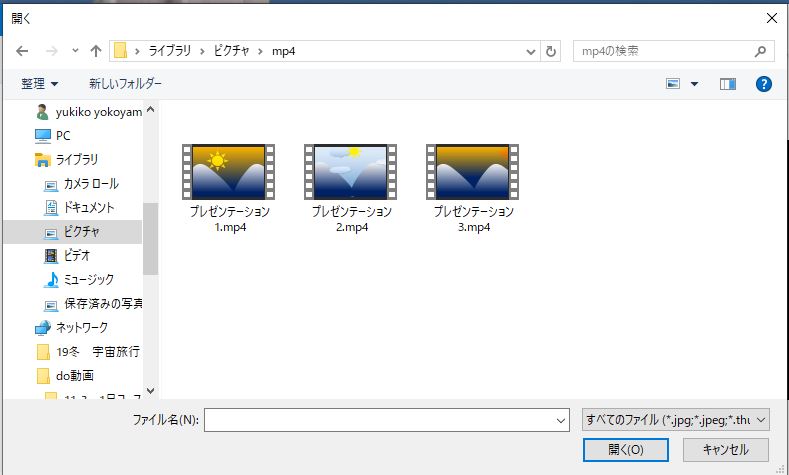
Task: Select ピクチャ in the sidebar
Action: point(72,231)
